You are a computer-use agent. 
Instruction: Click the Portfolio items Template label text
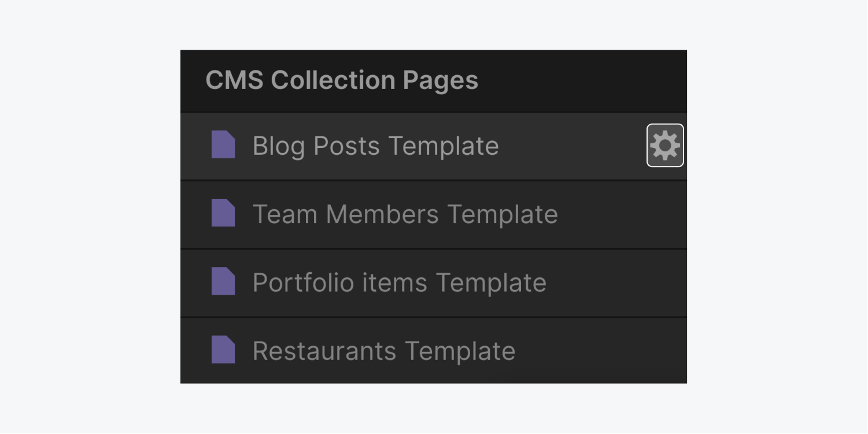point(399,282)
